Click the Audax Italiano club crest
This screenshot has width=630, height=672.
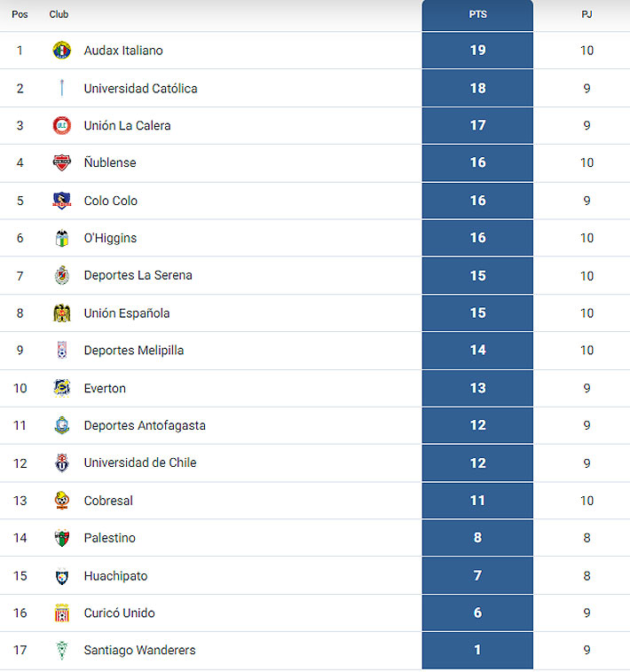[x=62, y=50]
